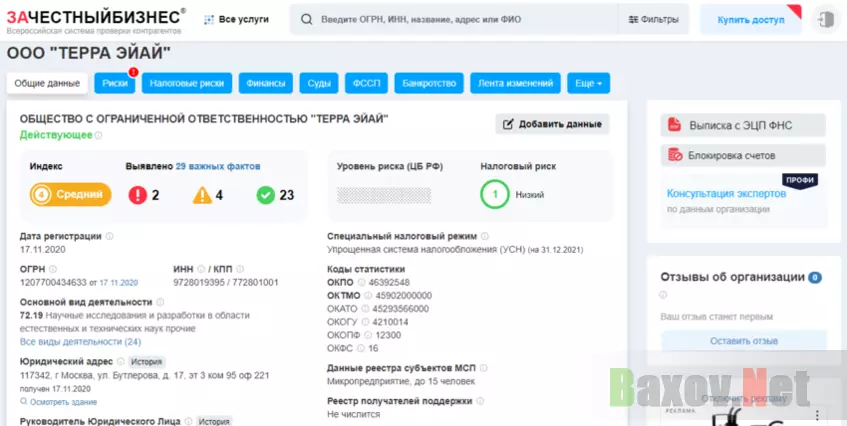The height and width of the screenshot is (426, 847).
Task: Focus the ОГРН, ИНН search field
Action: 454,19
